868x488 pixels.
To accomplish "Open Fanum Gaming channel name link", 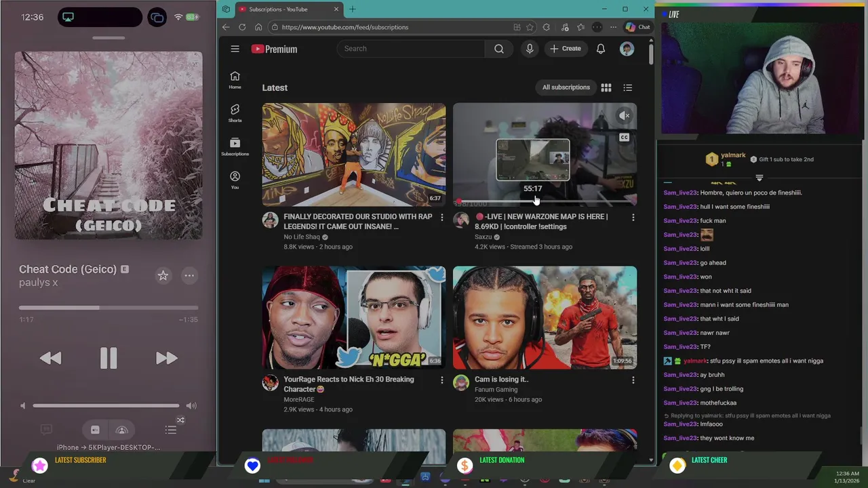I will point(496,390).
